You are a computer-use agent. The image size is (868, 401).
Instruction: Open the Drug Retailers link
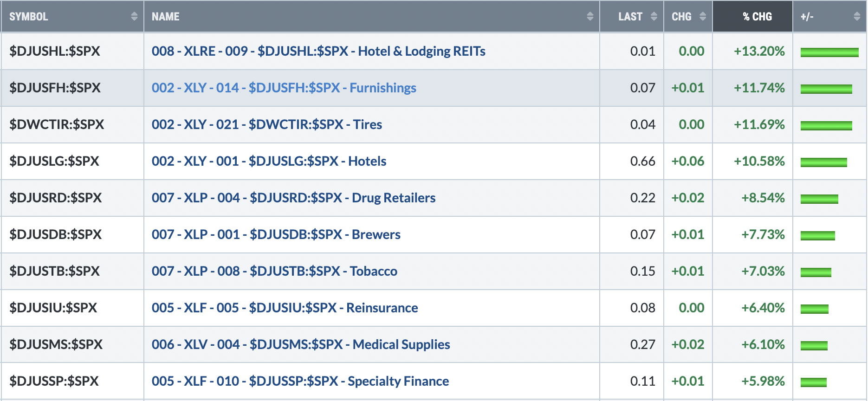pos(294,198)
